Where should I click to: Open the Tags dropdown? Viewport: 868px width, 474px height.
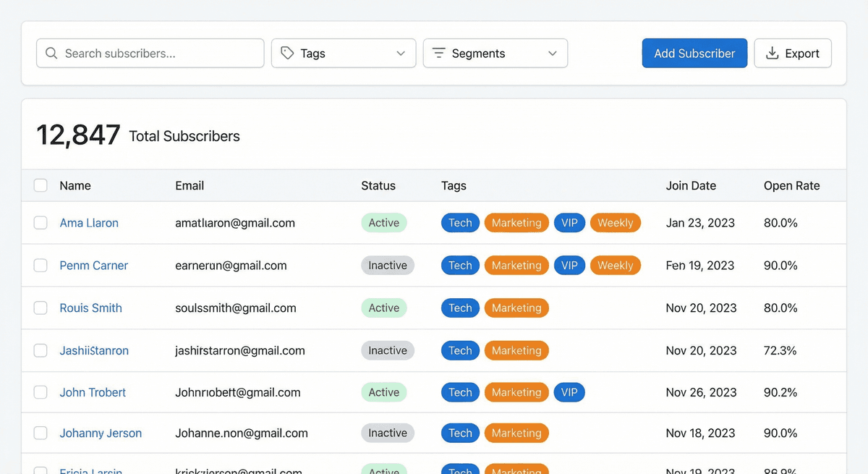click(344, 53)
